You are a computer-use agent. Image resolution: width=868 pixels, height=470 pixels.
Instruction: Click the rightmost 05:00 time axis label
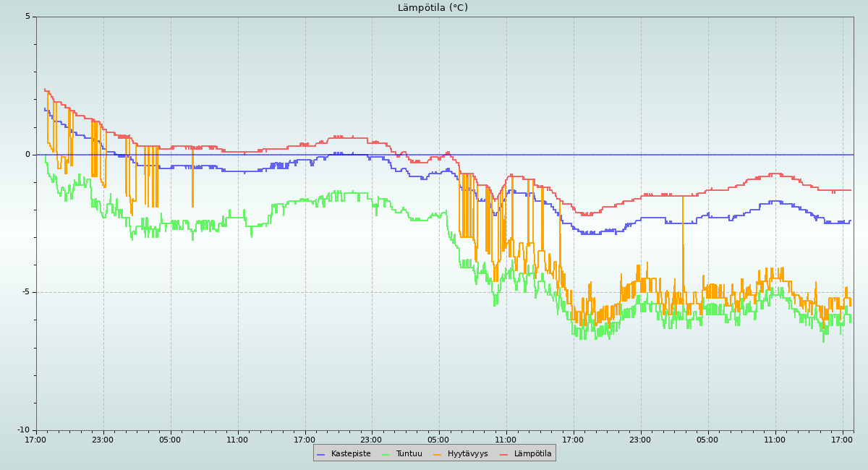pos(707,440)
